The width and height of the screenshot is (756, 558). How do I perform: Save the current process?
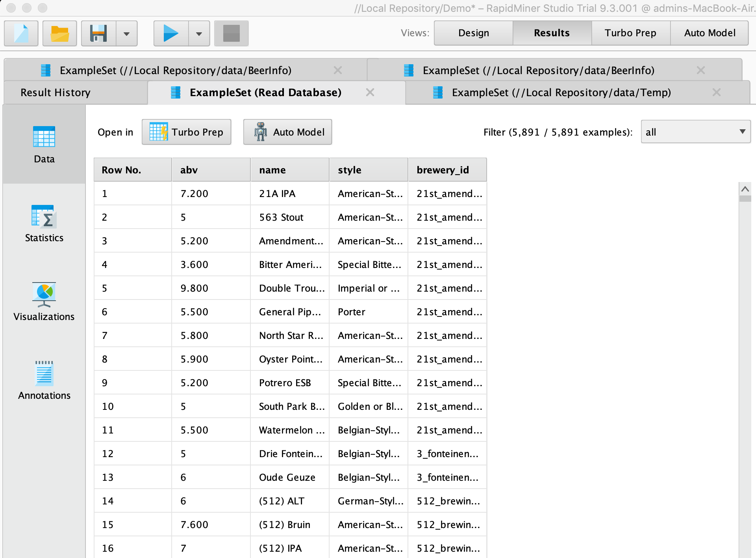pos(98,33)
